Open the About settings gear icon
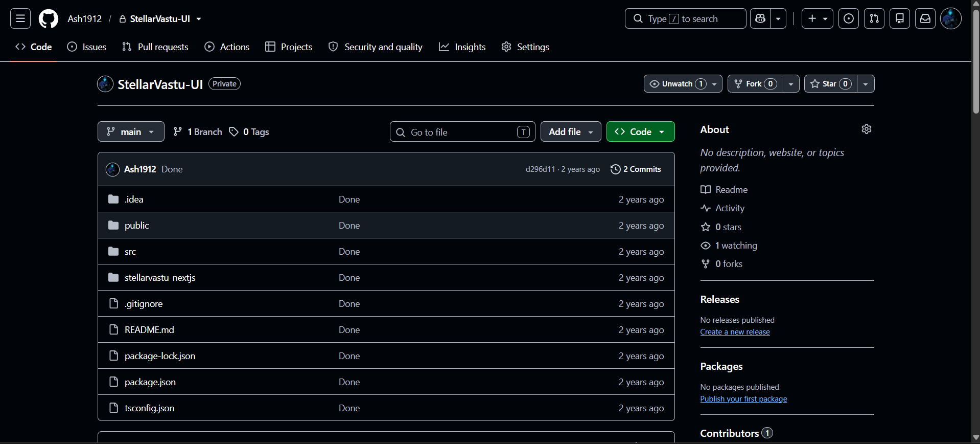The image size is (980, 444). 867,129
